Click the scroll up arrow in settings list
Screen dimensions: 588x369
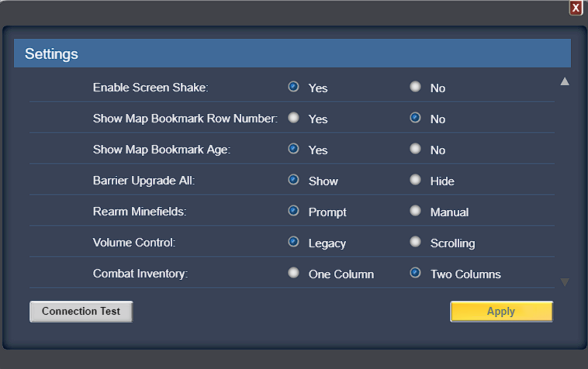pos(565,81)
